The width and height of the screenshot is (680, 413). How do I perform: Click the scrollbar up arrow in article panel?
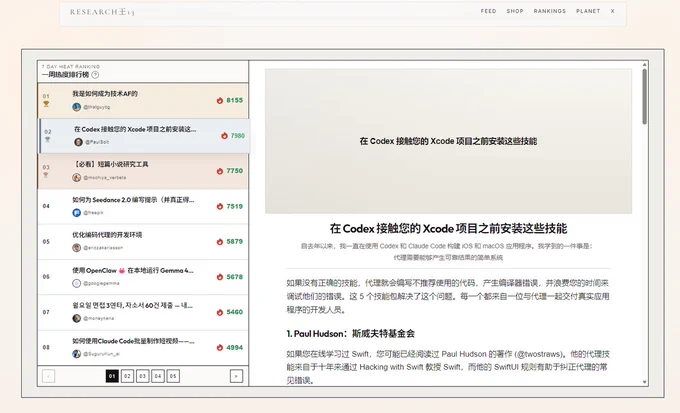point(644,65)
